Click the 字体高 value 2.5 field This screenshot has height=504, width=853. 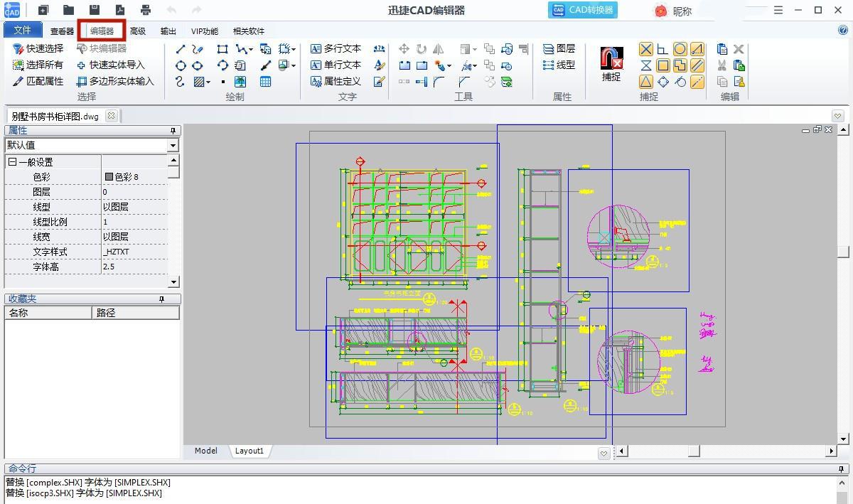click(134, 267)
